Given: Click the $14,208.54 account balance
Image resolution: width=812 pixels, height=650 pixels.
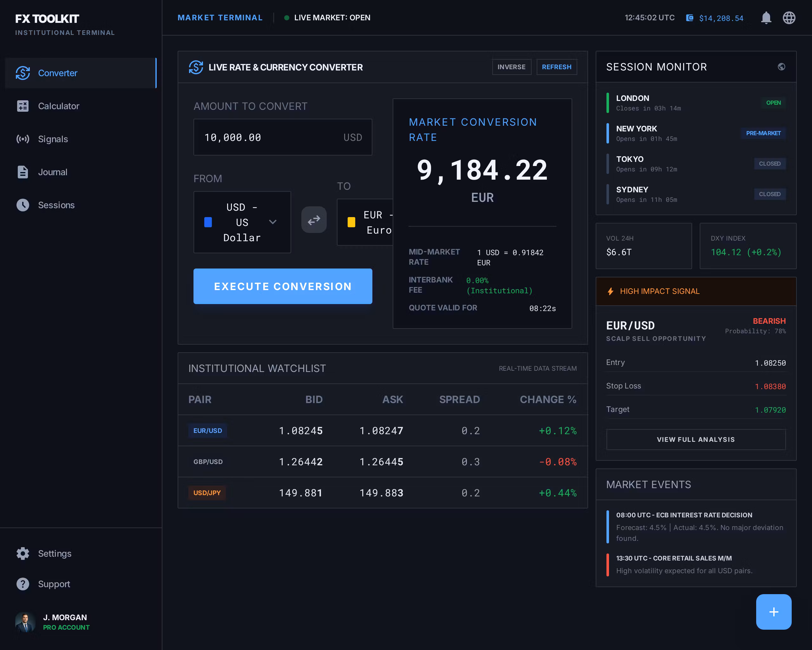Looking at the screenshot, I should (x=721, y=18).
